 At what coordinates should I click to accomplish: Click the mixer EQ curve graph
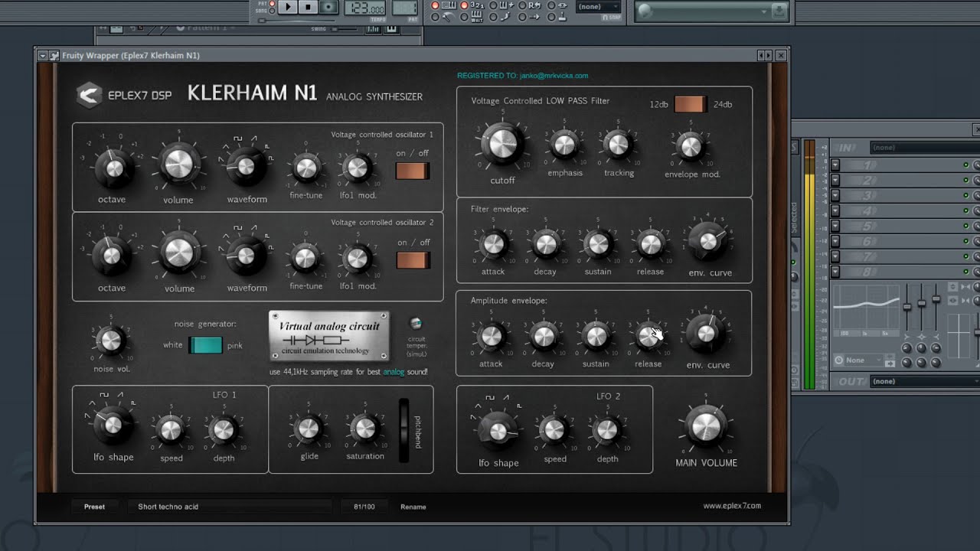(x=866, y=310)
